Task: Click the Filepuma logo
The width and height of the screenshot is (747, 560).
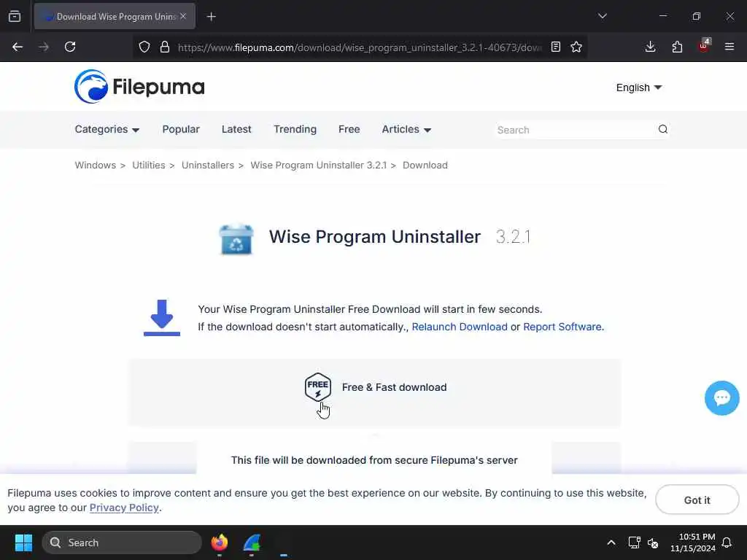Action: pyautogui.click(x=139, y=87)
